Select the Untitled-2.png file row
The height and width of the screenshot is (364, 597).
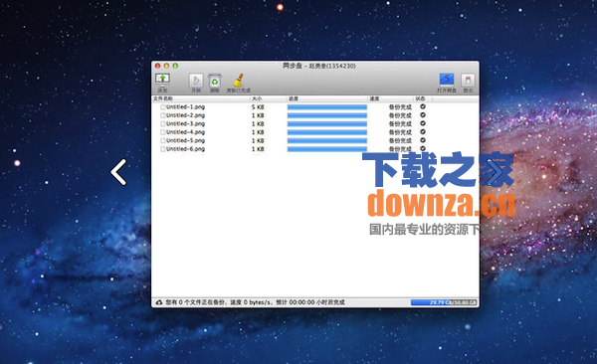(x=315, y=115)
